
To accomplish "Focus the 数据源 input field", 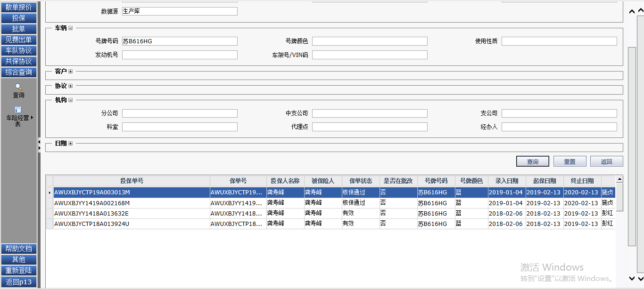I will point(180,11).
